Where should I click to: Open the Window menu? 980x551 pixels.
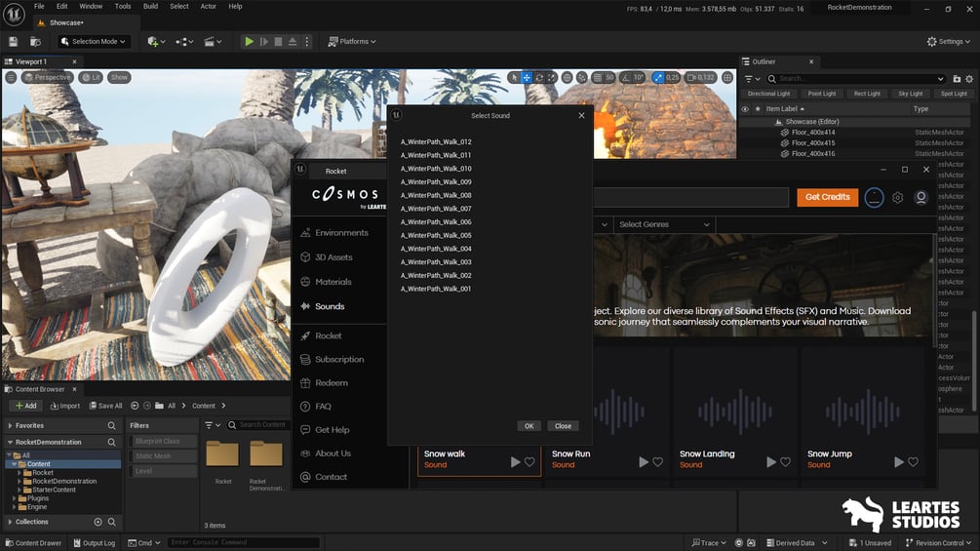(91, 6)
